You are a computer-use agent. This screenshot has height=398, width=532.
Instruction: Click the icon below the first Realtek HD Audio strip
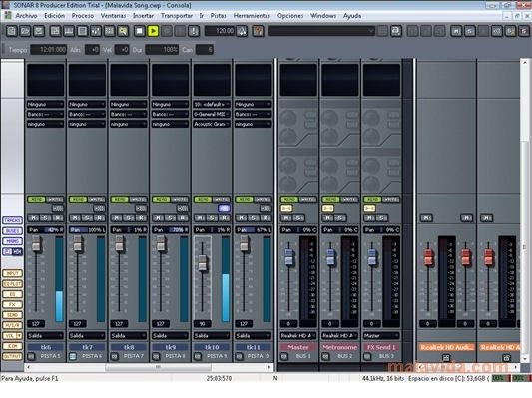point(446,358)
